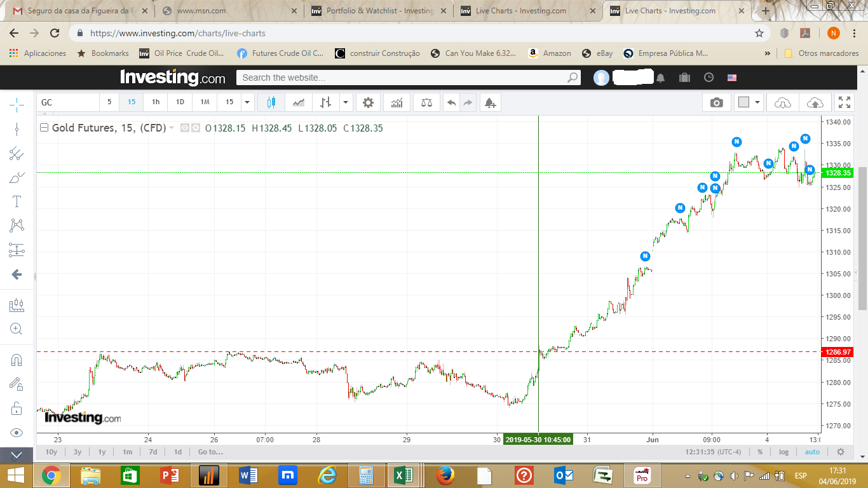Toggle percentage scale mode
Viewport: 868px width, 488px height.
(760, 452)
